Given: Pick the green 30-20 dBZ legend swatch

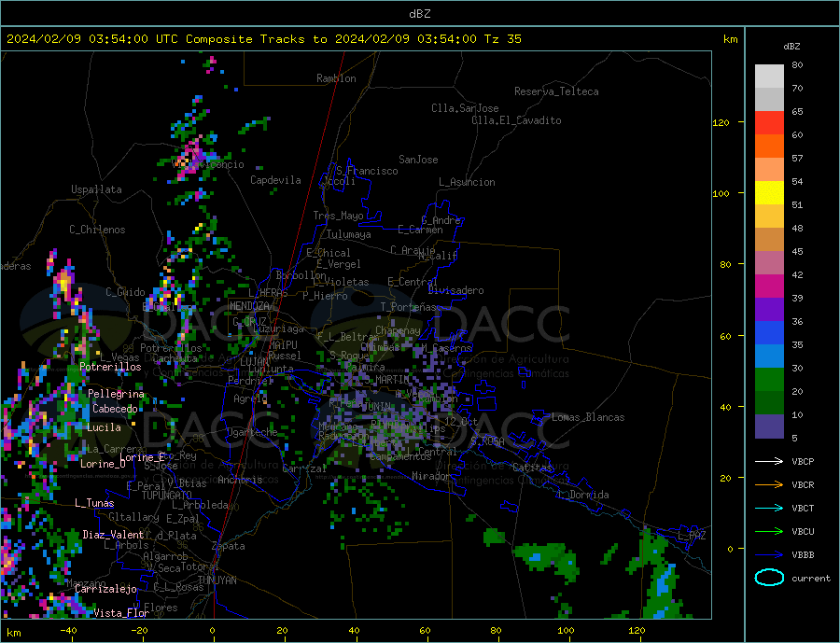Looking at the screenshot, I should point(769,380).
